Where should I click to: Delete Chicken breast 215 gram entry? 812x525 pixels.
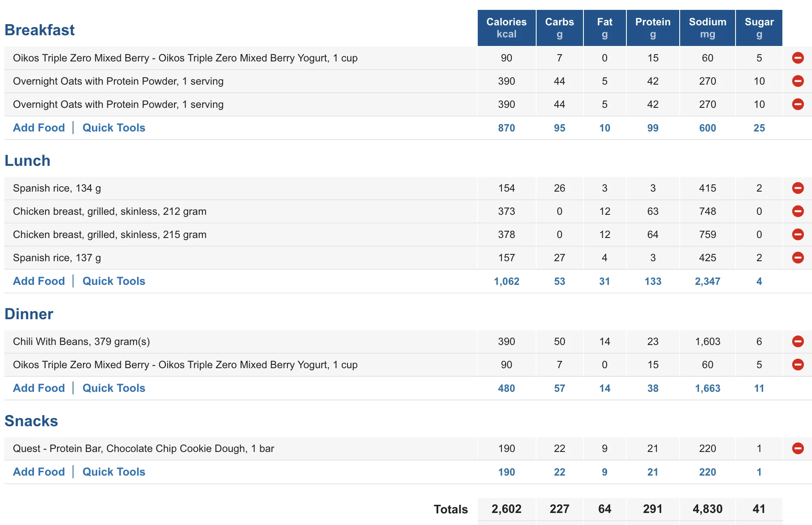pyautogui.click(x=798, y=235)
